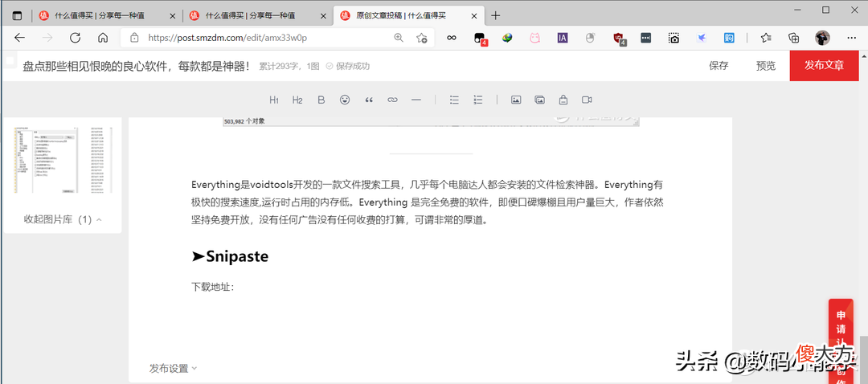Insert a video into article

[x=587, y=100]
